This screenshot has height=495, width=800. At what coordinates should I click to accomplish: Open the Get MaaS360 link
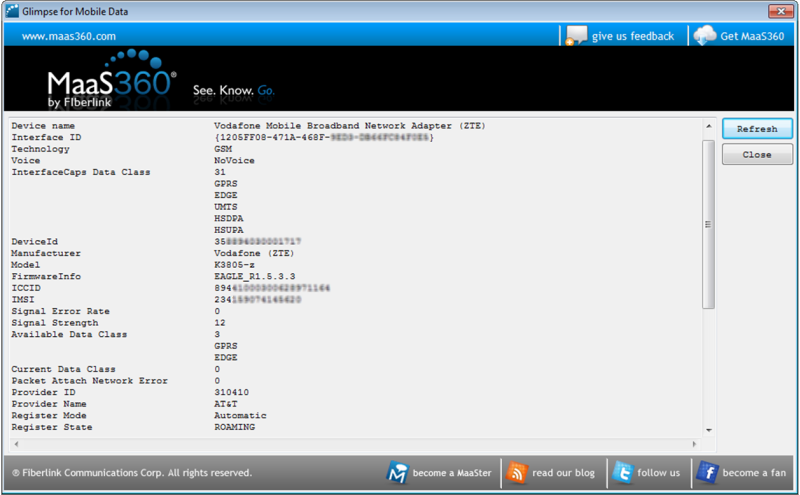click(x=752, y=36)
